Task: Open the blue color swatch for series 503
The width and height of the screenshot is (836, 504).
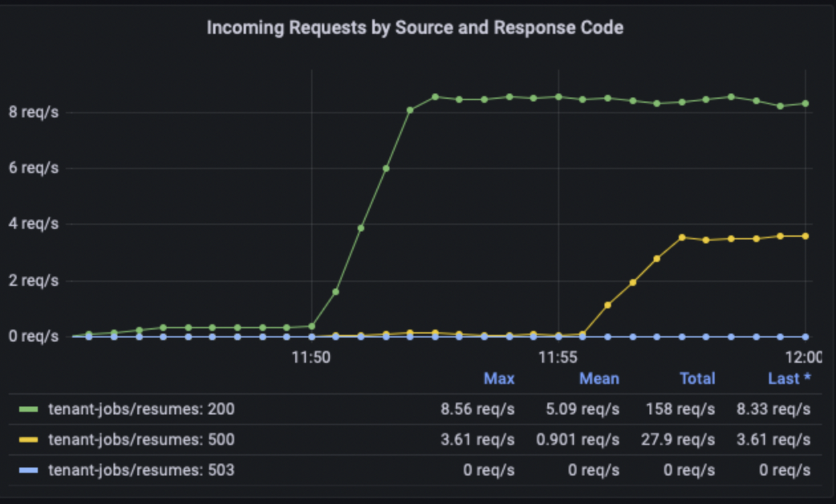Action: [28, 470]
